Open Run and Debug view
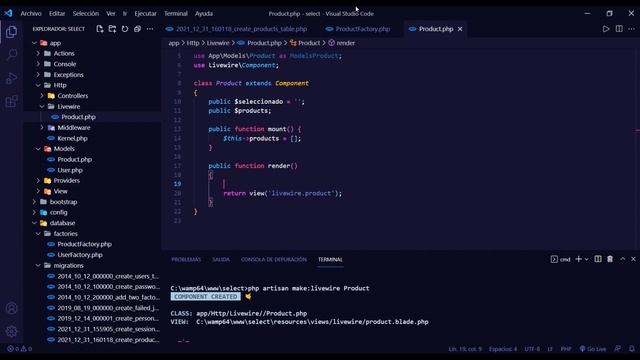Viewport: 640px width, 360px height. click(x=11, y=78)
